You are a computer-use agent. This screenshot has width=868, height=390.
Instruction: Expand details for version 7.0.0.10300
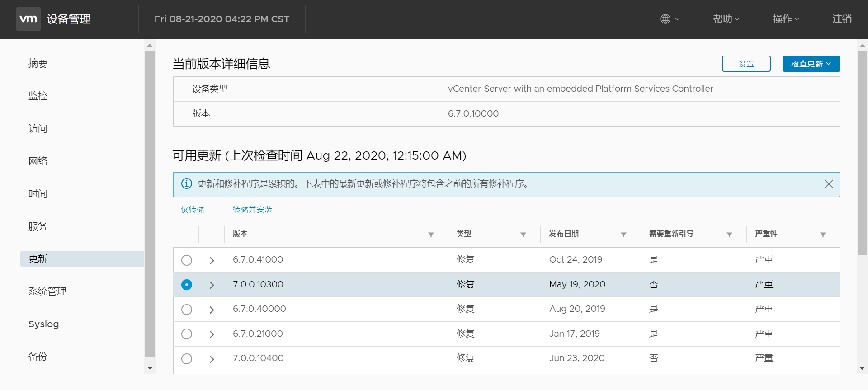[x=212, y=285]
